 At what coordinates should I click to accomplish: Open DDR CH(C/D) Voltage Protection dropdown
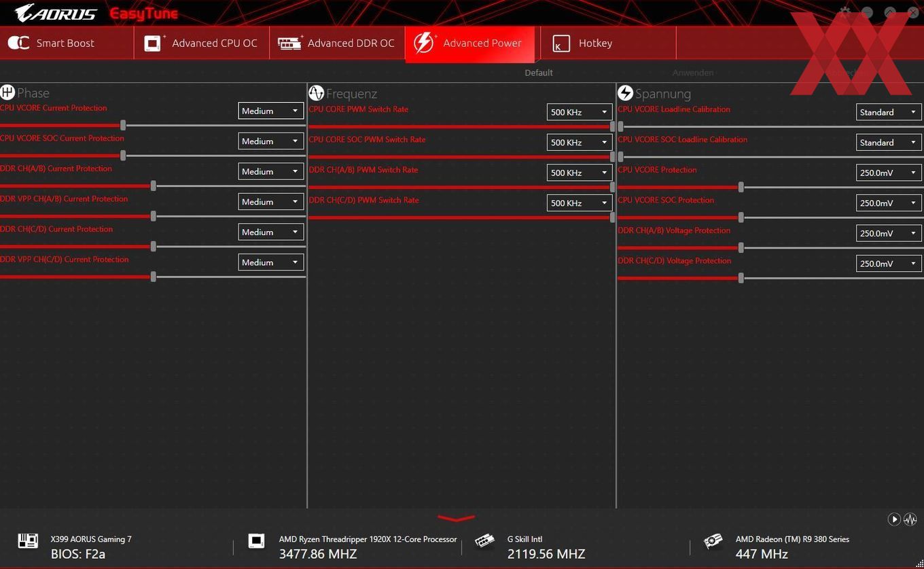[x=889, y=264]
